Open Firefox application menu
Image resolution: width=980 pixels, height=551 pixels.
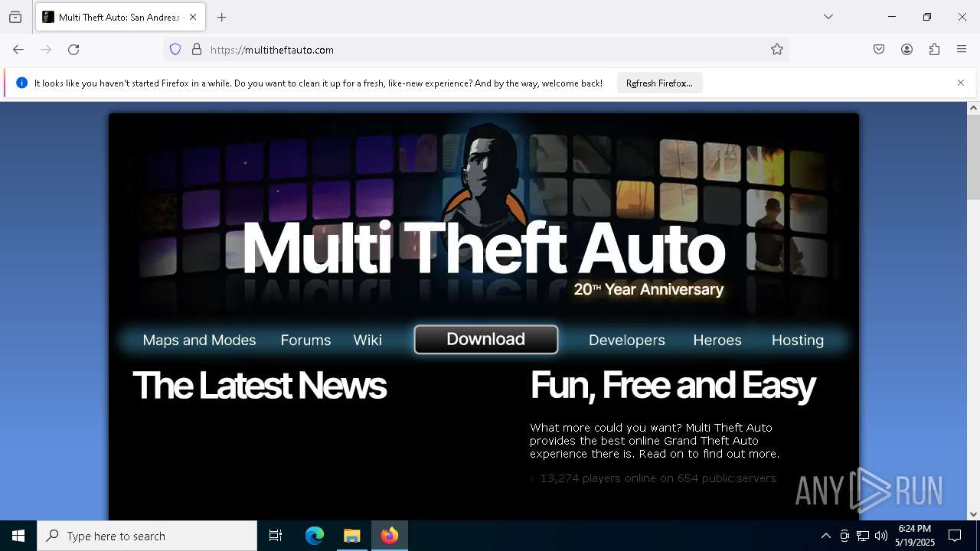point(962,50)
